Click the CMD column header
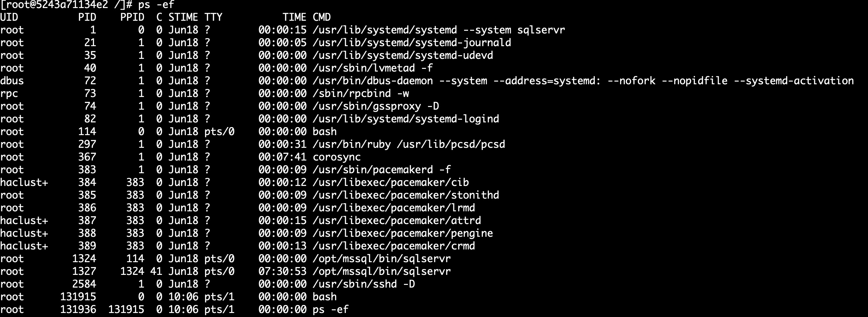Image resolution: width=868 pixels, height=317 pixels. (x=321, y=17)
